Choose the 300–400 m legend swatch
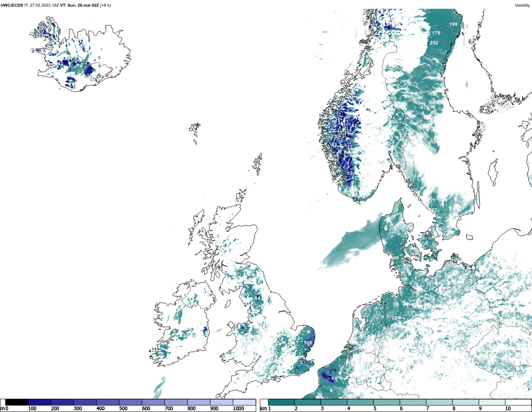Screen dimensions: 532x412 pyautogui.click(x=85, y=402)
